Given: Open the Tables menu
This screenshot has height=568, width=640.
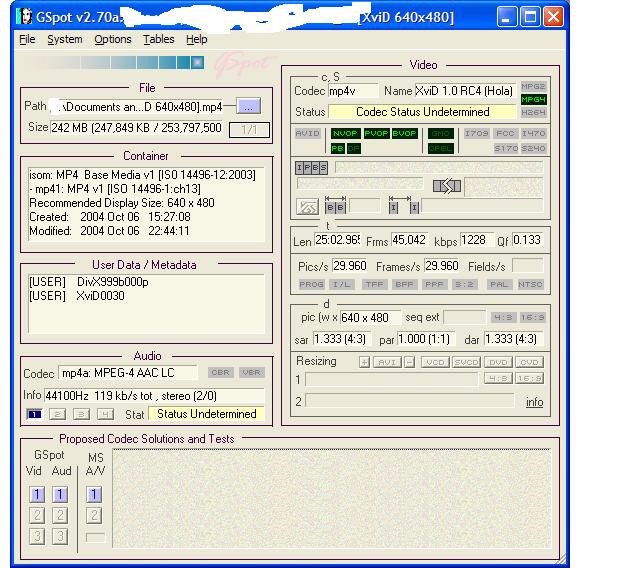Looking at the screenshot, I should click(x=159, y=40).
